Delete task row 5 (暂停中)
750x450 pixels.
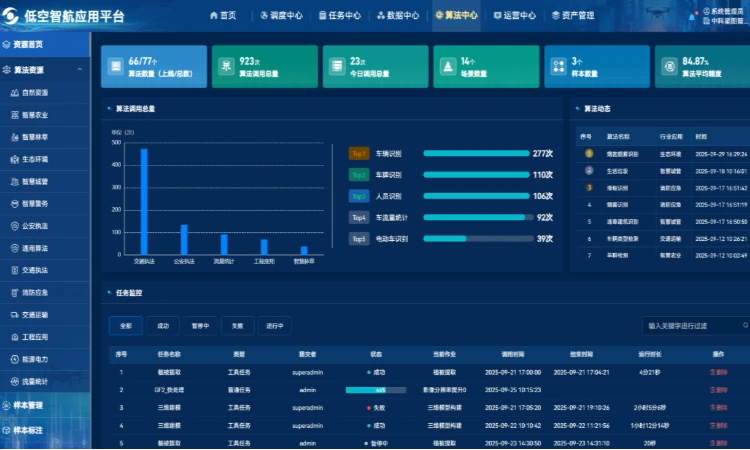pos(718,443)
